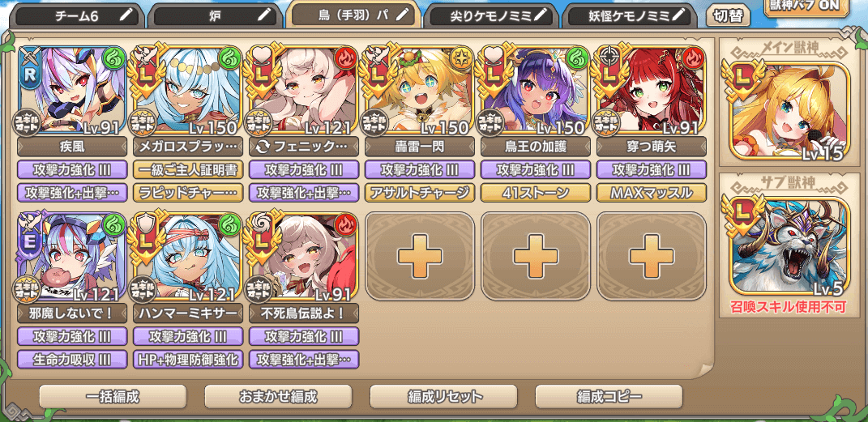Click pencil edit icon on チーム6 tab
Screen dimensions: 868x422
coord(126,16)
